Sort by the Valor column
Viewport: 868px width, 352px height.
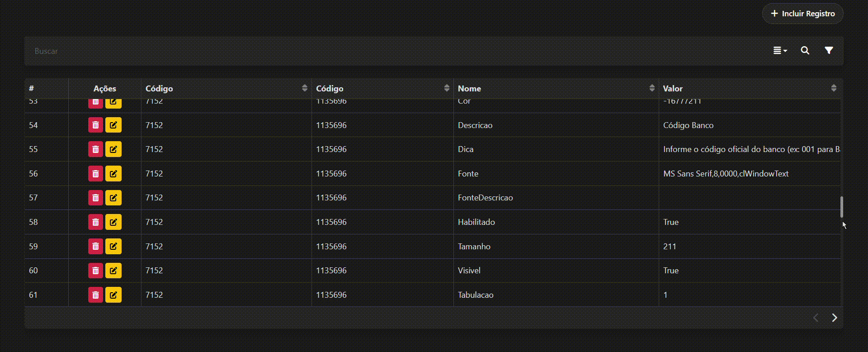click(x=833, y=88)
